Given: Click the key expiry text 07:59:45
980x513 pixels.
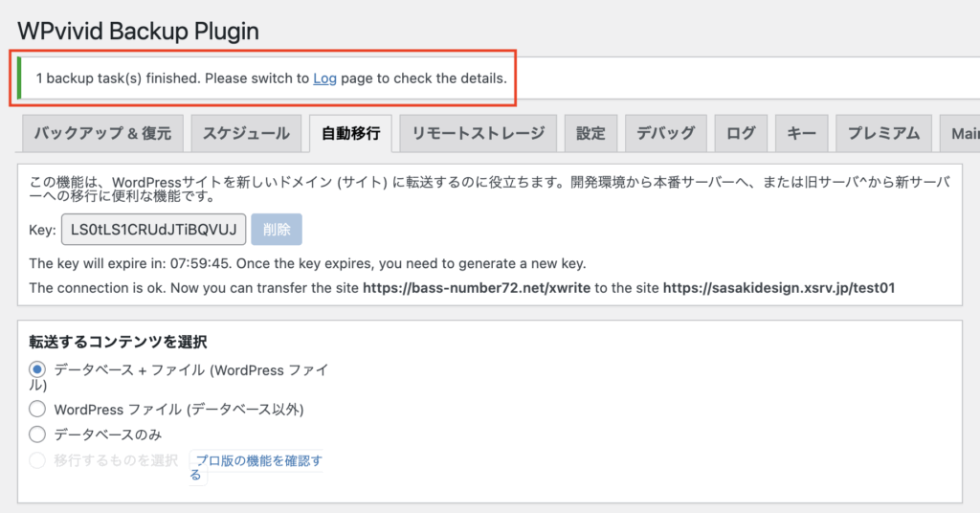Looking at the screenshot, I should (199, 264).
